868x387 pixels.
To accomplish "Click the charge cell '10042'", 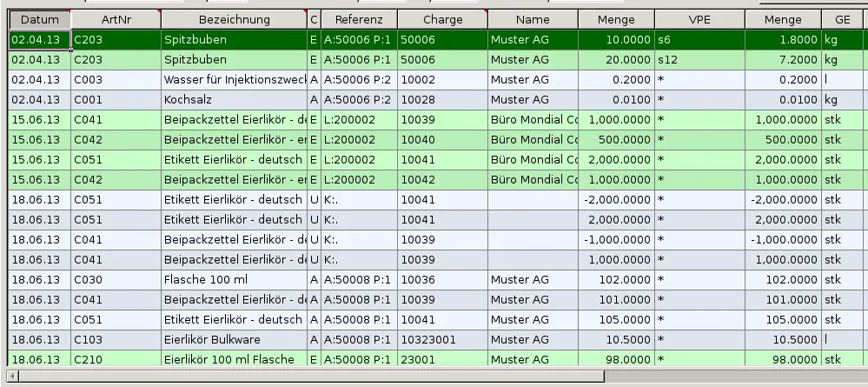I will coord(442,180).
